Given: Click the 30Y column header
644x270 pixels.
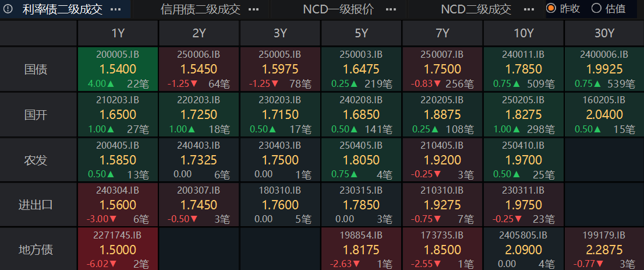Looking at the screenshot, I should point(604,33).
